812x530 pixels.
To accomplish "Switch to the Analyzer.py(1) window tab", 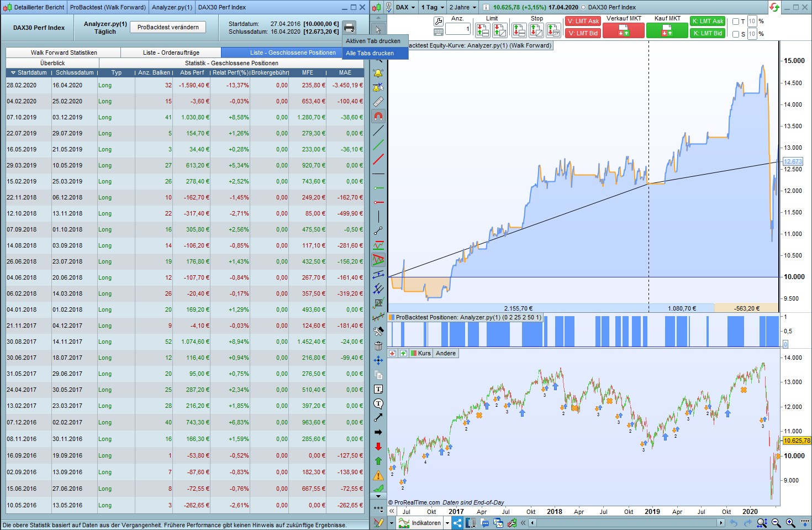I will (x=172, y=7).
